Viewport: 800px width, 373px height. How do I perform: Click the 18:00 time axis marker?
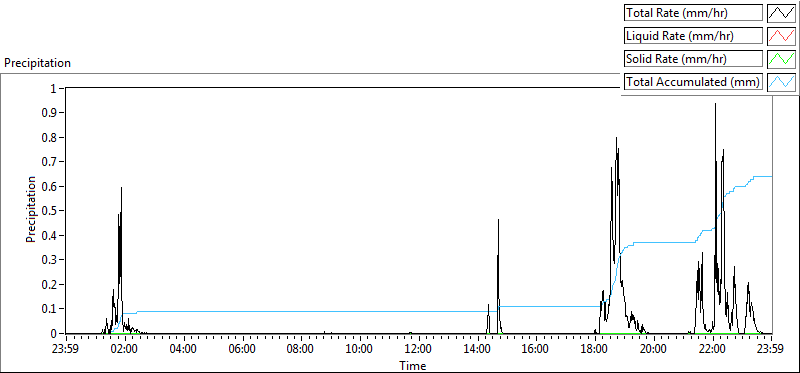pos(595,350)
